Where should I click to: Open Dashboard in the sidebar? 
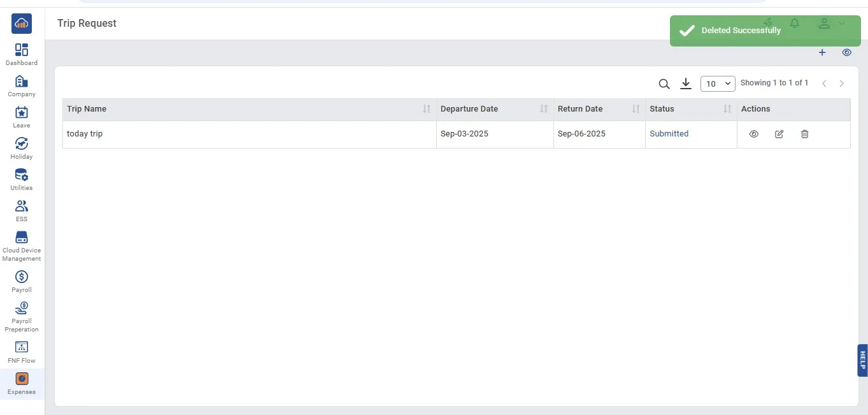pos(22,54)
